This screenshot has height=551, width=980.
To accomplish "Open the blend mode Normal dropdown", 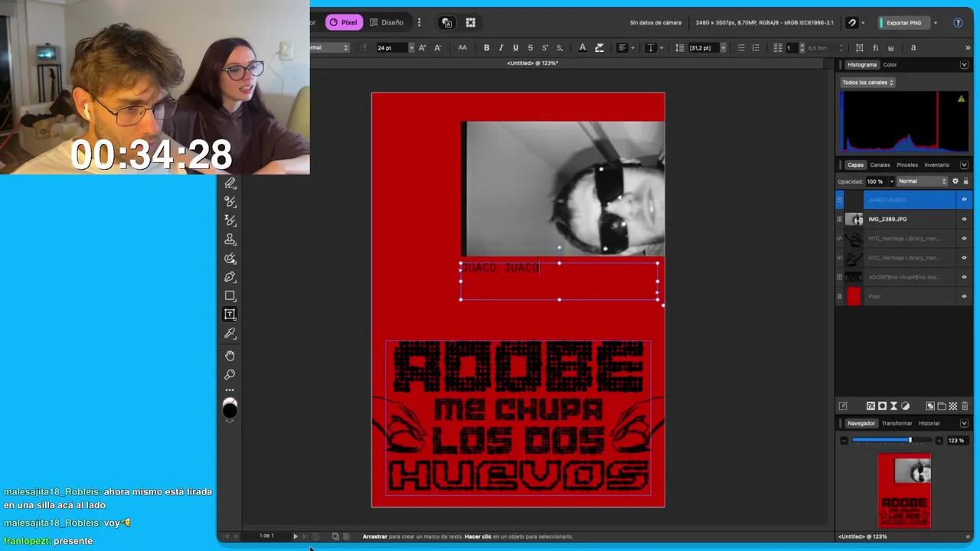I will (x=922, y=181).
